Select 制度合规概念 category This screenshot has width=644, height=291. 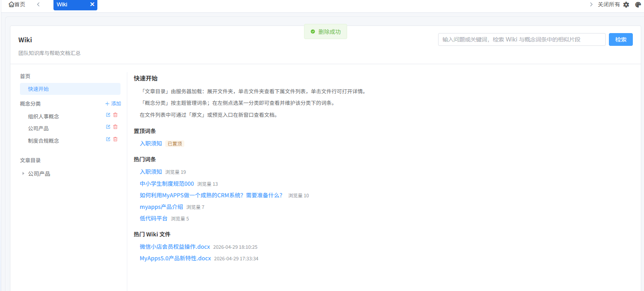(43, 141)
